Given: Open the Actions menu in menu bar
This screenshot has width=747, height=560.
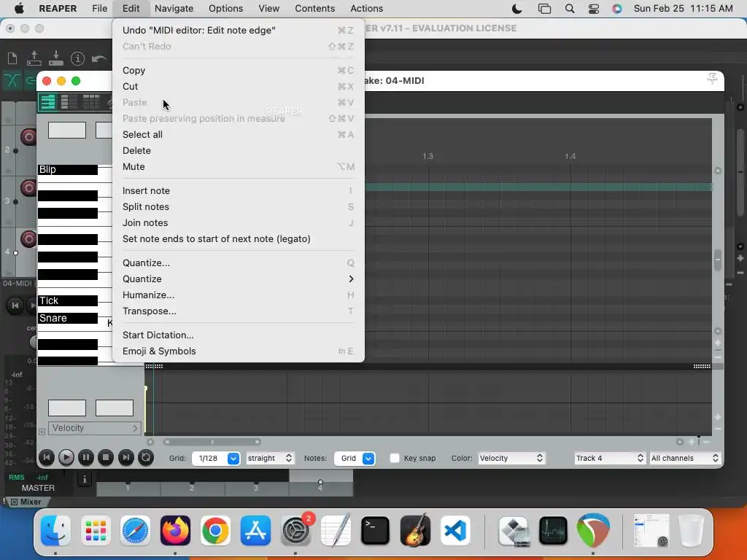Looking at the screenshot, I should point(366,9).
